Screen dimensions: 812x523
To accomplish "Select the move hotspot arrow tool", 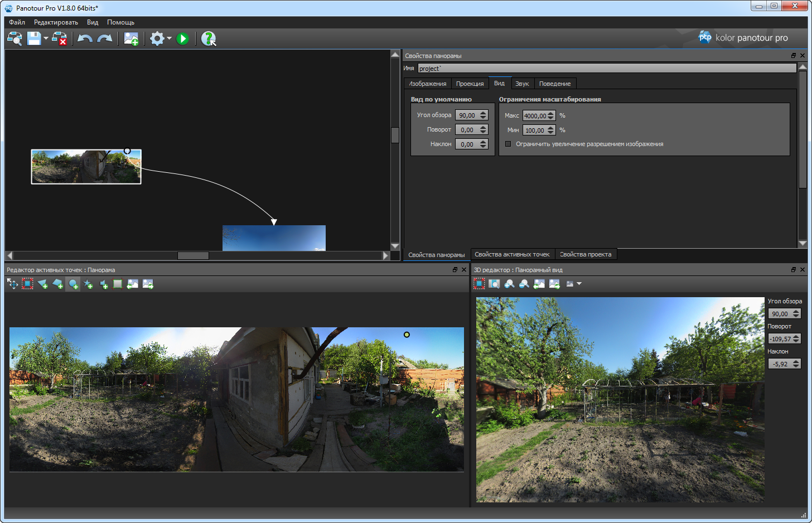I will (x=12, y=284).
